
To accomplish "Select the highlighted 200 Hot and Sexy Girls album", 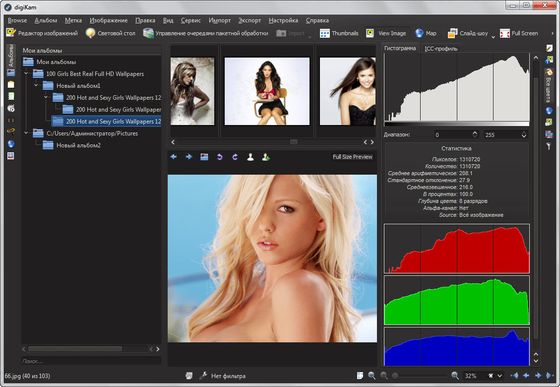I will tap(106, 121).
